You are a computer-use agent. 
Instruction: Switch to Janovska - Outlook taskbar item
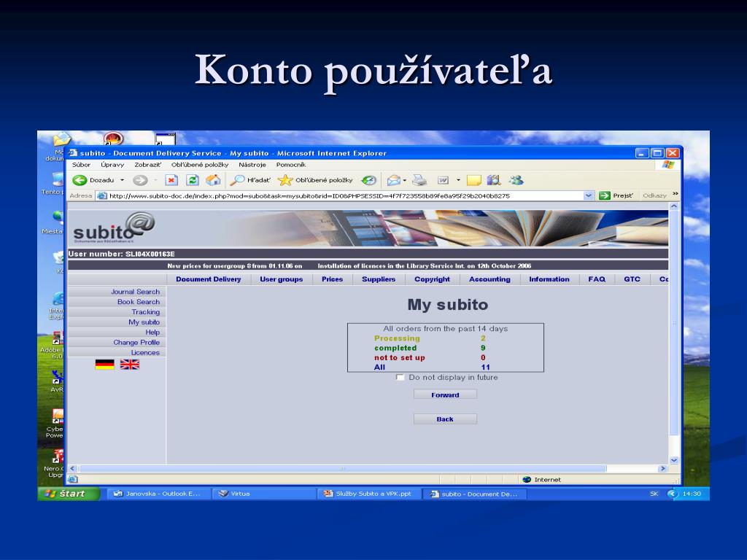158,494
